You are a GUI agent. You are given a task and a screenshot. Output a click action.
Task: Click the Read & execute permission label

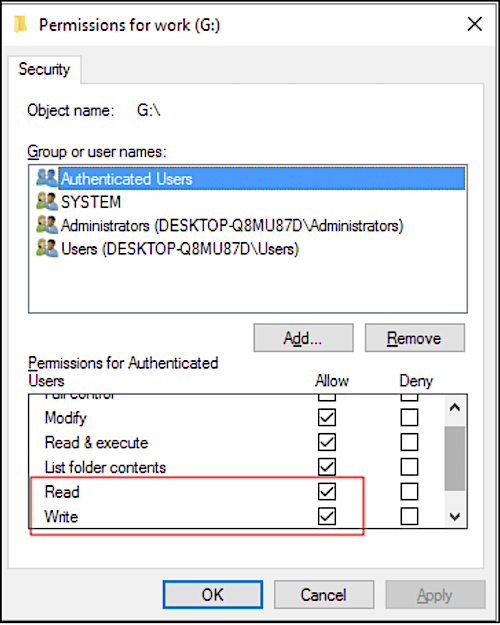pos(96,442)
